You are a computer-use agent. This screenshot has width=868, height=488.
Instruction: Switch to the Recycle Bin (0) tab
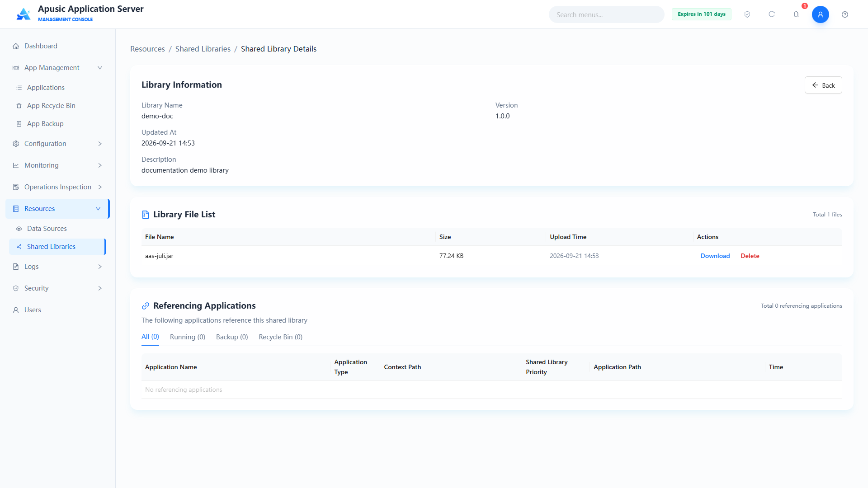coord(281,337)
